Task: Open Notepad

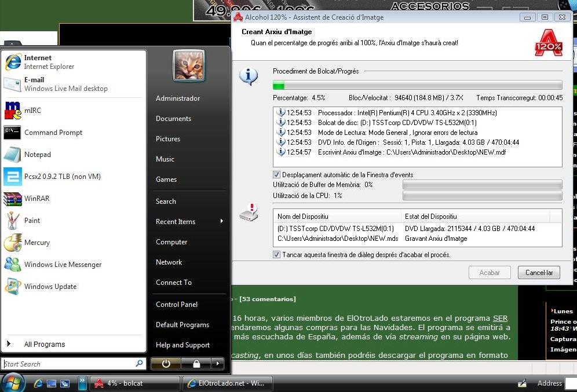Action: (x=74, y=155)
